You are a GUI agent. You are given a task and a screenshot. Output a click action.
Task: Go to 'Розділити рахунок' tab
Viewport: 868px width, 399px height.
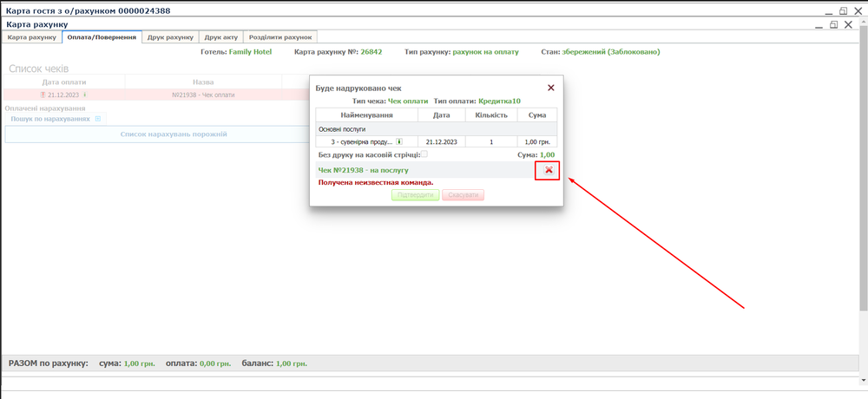pyautogui.click(x=280, y=37)
